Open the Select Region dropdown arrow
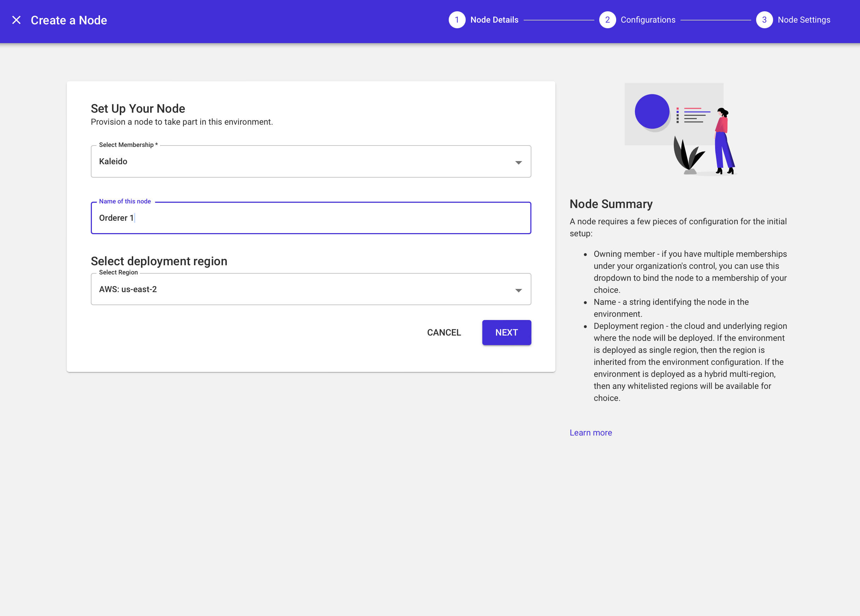 click(x=519, y=291)
